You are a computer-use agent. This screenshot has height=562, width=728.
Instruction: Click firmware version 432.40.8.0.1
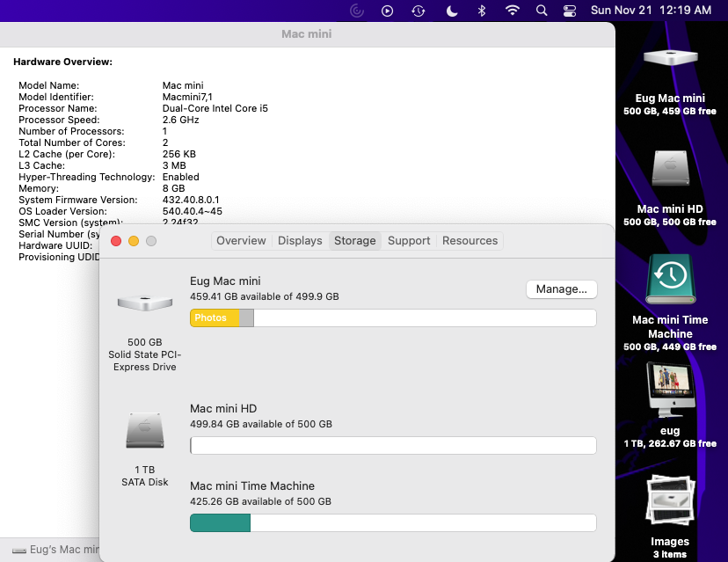191,200
